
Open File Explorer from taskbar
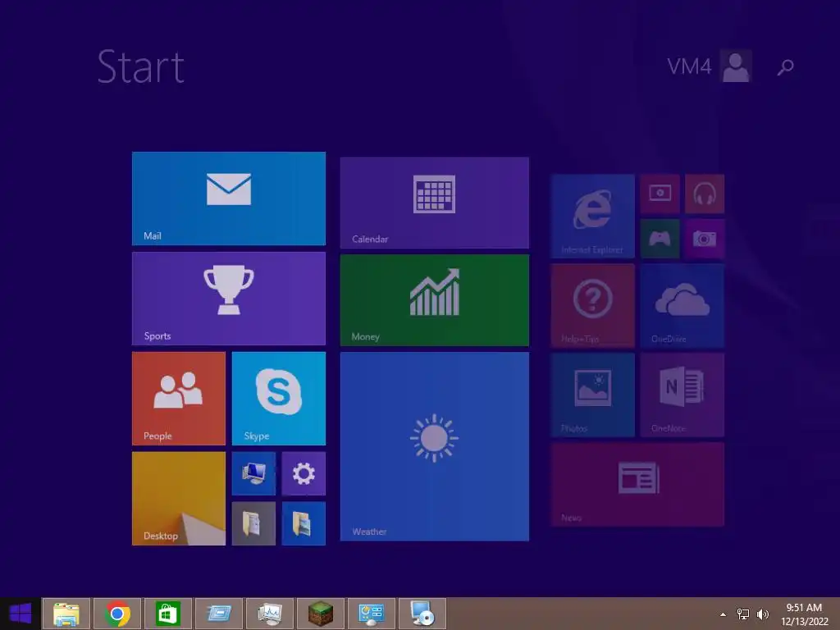pos(66,614)
